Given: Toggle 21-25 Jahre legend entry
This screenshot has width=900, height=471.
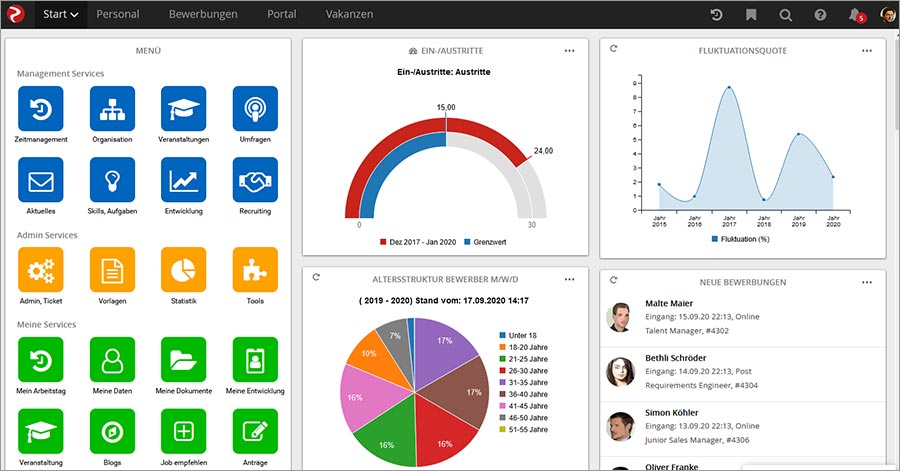Looking at the screenshot, I should pyautogui.click(x=523, y=359).
